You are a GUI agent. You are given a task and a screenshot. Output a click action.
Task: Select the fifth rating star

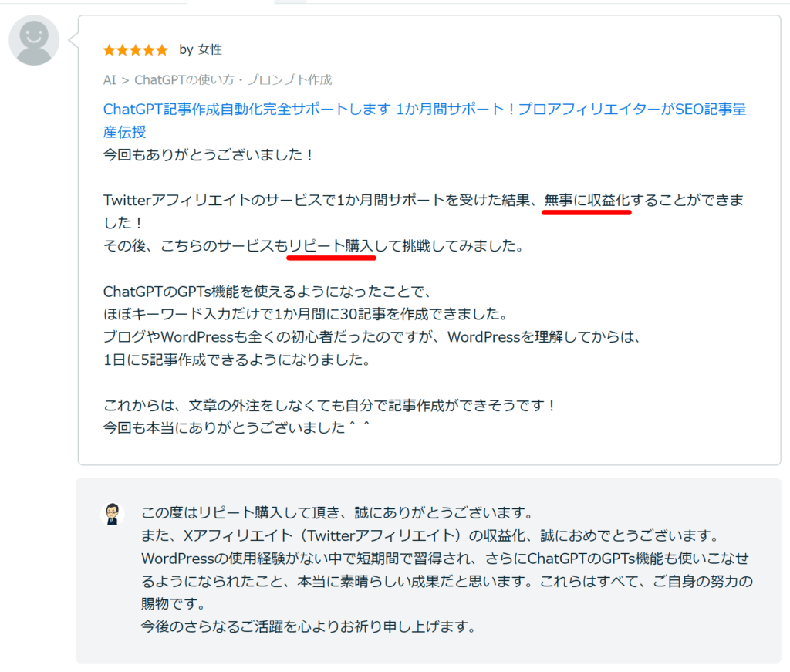tap(163, 49)
